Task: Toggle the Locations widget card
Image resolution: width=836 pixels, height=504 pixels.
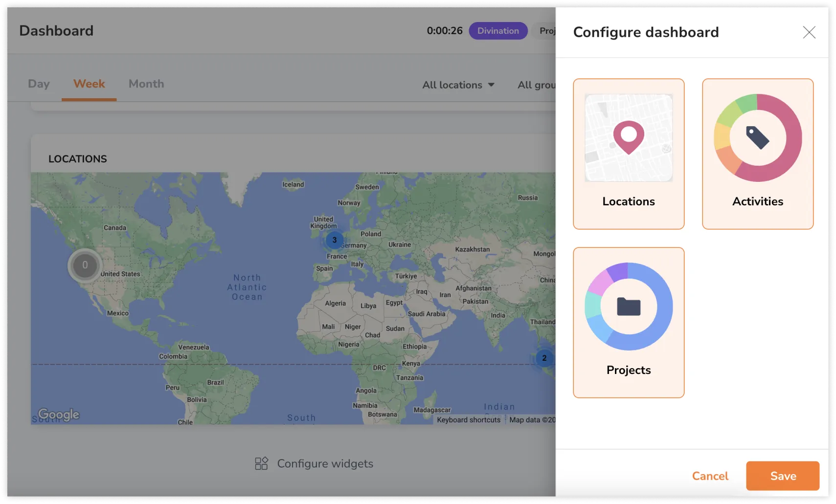Action: tap(629, 153)
